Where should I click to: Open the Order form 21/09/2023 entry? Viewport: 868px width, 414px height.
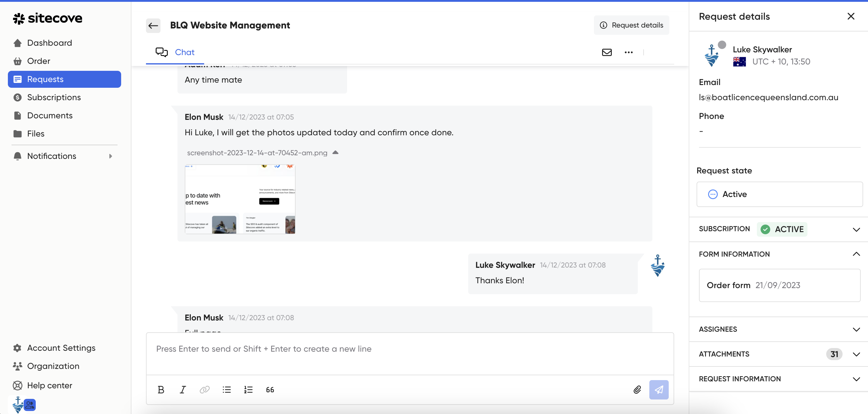pos(779,285)
